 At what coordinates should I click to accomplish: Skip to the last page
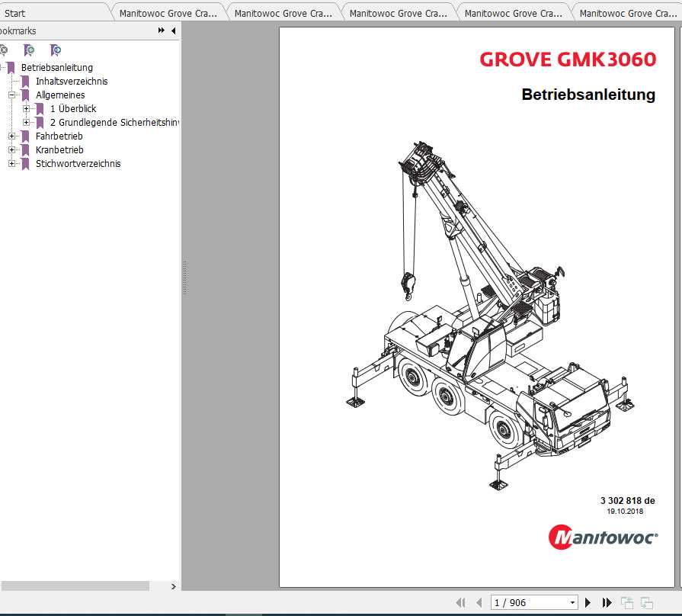tap(607, 602)
